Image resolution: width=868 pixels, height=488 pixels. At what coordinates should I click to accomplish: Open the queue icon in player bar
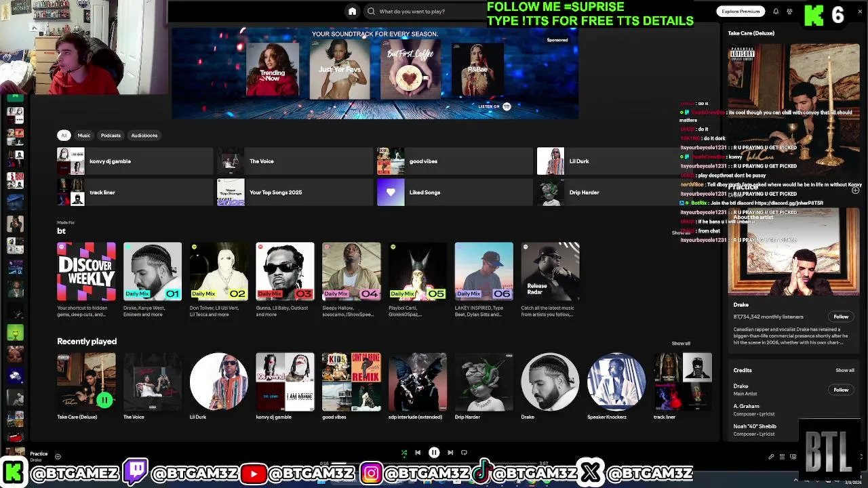782,457
